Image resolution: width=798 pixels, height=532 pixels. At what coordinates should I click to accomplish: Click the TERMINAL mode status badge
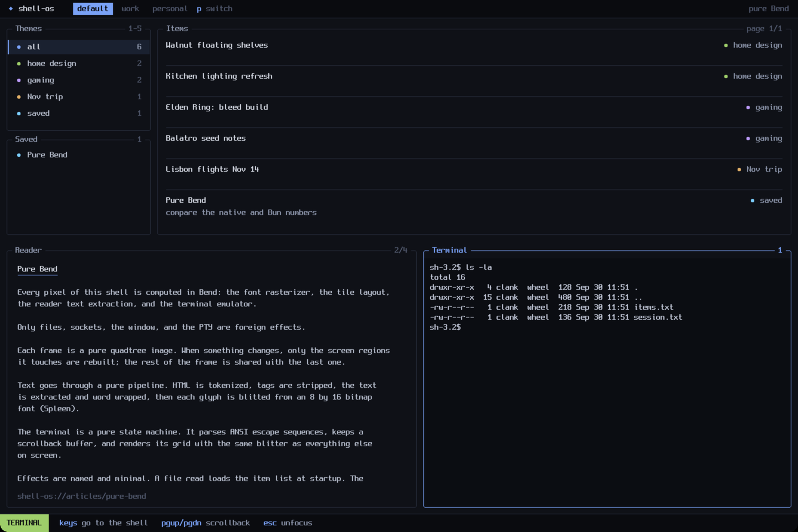pos(24,523)
